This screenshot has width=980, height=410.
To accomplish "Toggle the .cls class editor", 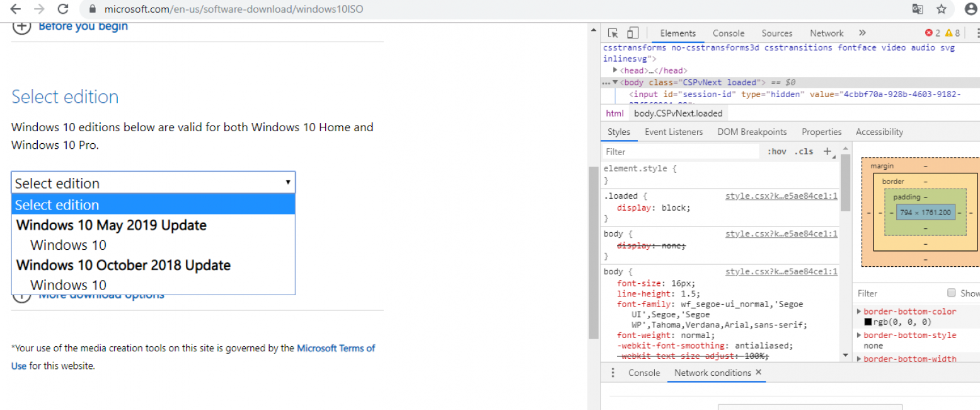I will [804, 151].
